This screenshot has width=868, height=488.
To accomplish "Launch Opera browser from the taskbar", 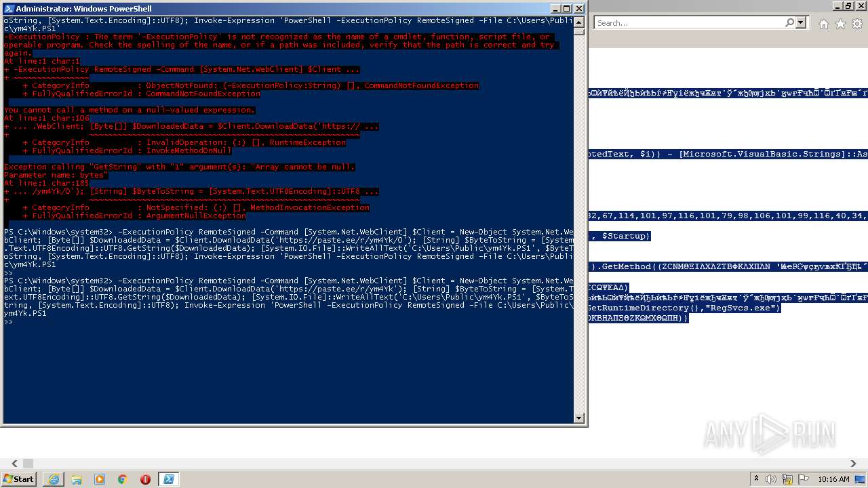I will [145, 479].
